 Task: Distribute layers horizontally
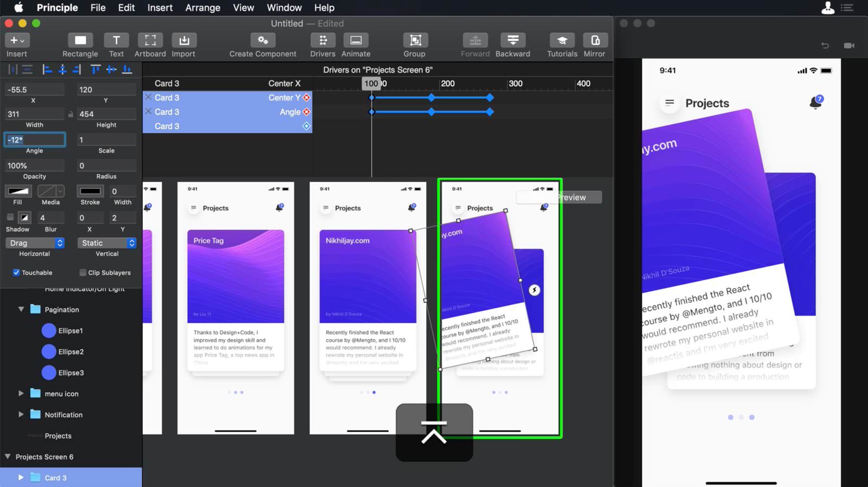[x=12, y=69]
